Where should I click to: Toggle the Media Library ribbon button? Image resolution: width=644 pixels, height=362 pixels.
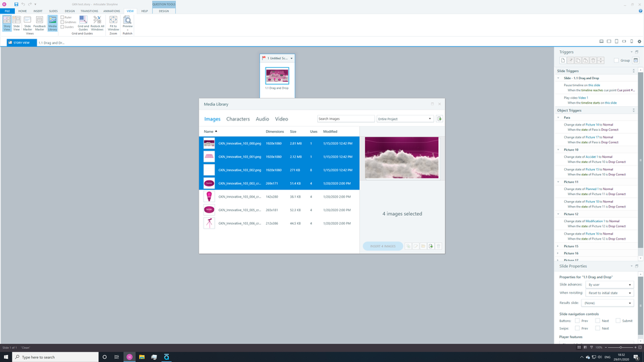click(x=53, y=23)
